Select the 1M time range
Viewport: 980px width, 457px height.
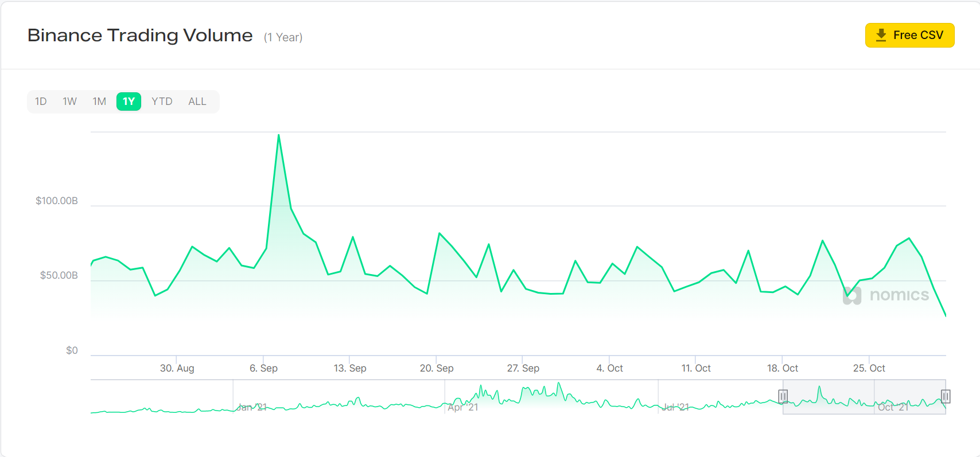click(x=99, y=101)
